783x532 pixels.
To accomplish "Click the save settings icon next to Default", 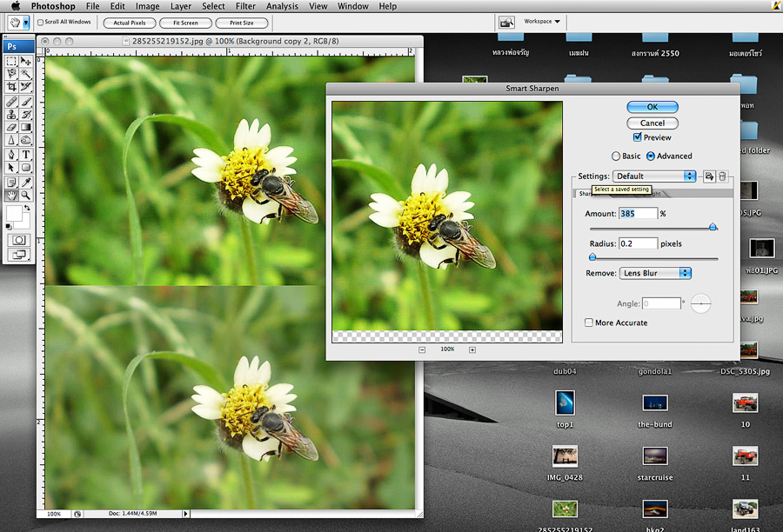I will tap(709, 176).
